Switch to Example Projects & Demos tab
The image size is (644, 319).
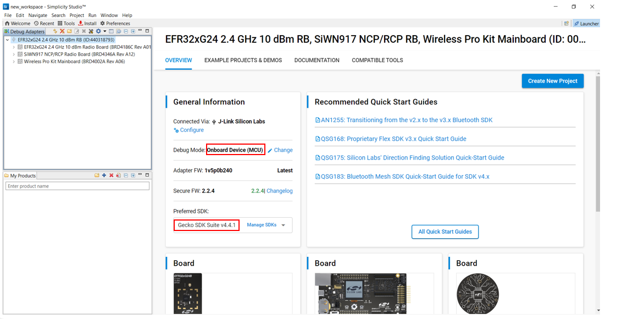[243, 61]
